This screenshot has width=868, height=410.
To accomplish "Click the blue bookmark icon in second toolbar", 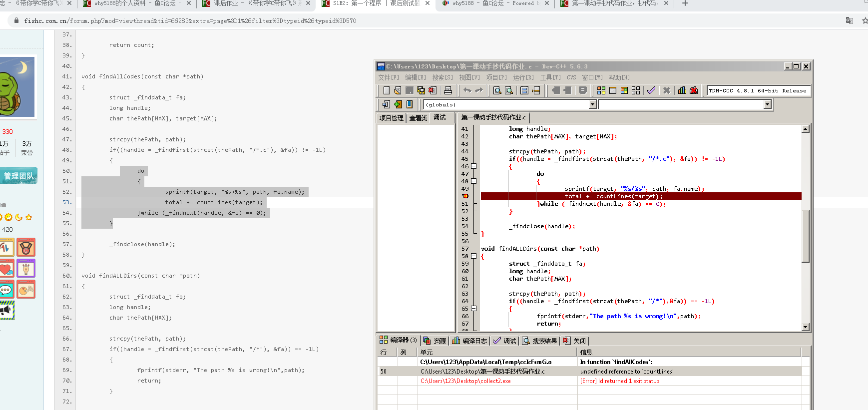I will click(x=410, y=104).
